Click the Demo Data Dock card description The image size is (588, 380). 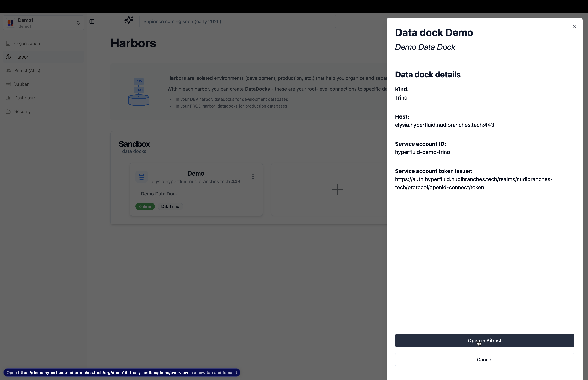coord(159,194)
